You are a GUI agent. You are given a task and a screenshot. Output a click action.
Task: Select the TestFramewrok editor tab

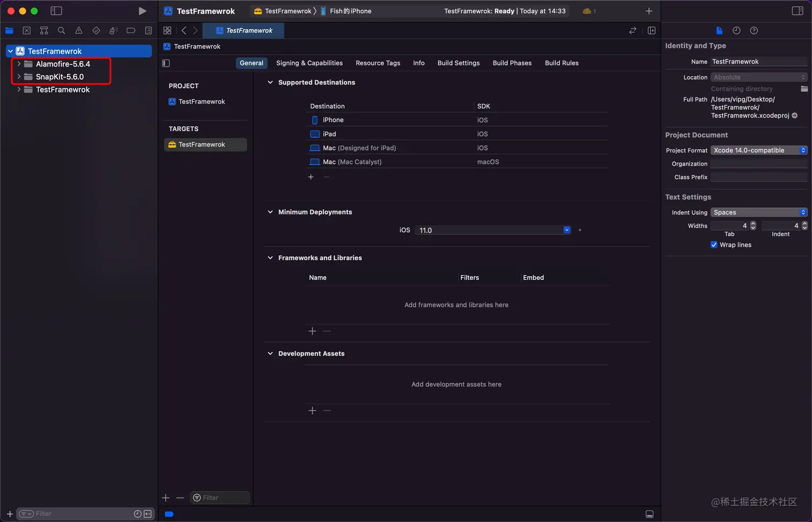(244, 31)
